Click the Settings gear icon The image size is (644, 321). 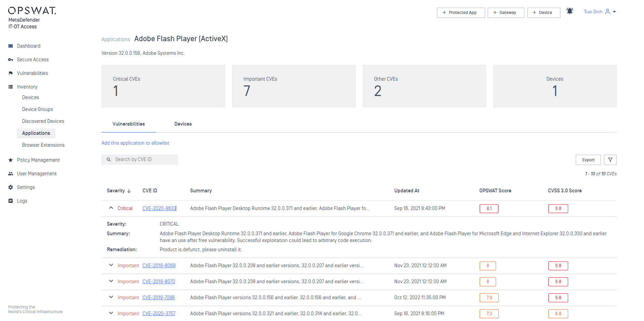pyautogui.click(x=11, y=187)
